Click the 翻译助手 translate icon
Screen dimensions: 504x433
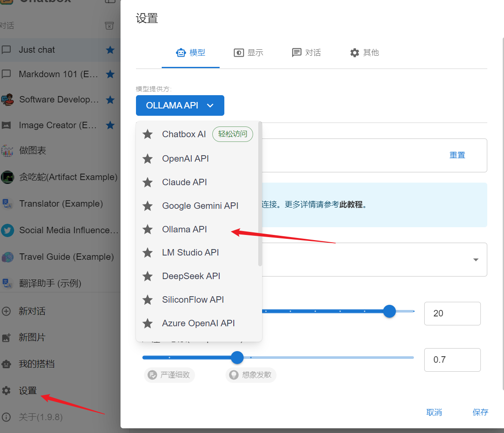[7, 283]
